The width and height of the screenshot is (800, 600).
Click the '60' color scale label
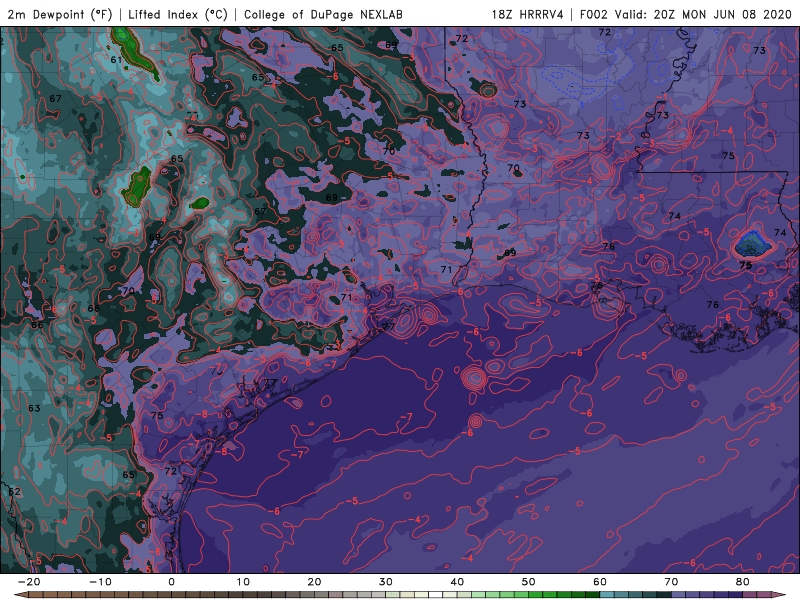click(x=600, y=582)
